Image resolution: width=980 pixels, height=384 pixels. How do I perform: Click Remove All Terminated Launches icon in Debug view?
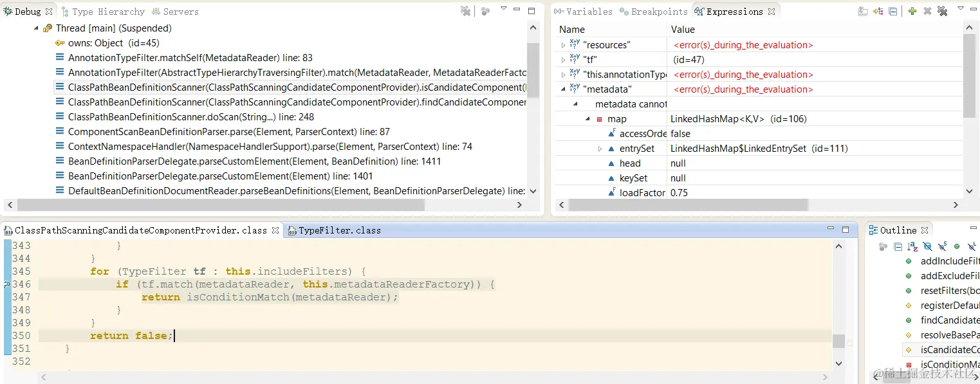466,11
